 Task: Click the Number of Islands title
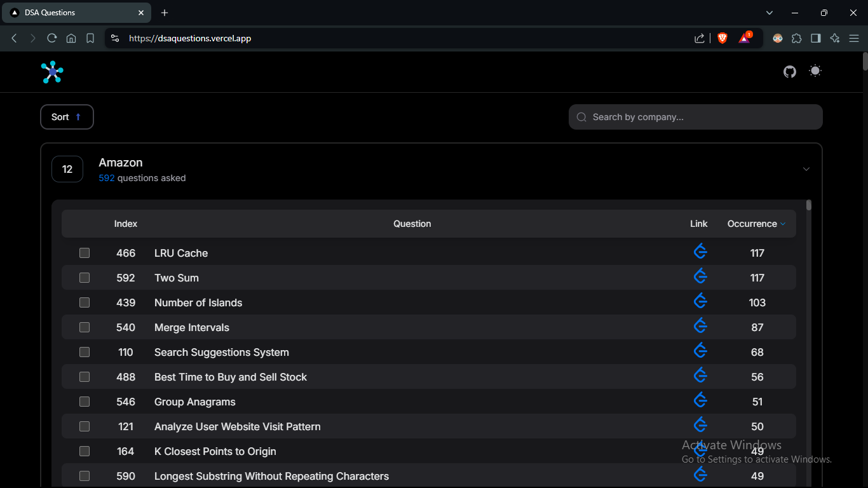point(198,302)
